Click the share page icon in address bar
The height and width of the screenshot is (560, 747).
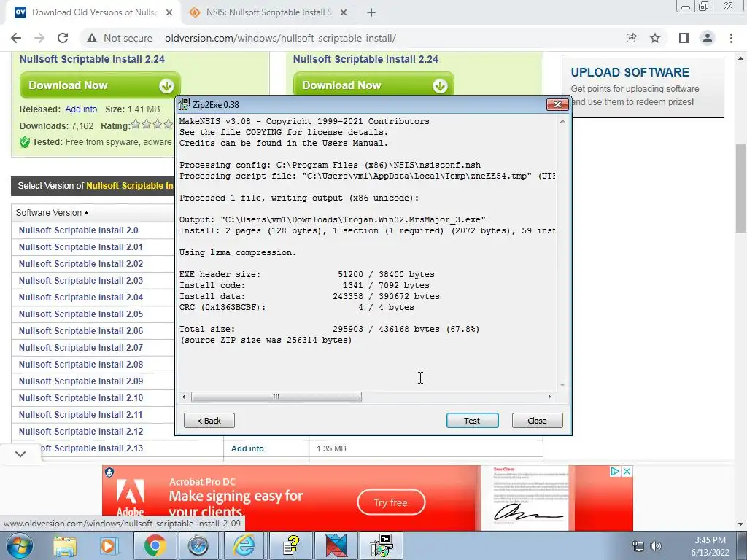click(631, 38)
